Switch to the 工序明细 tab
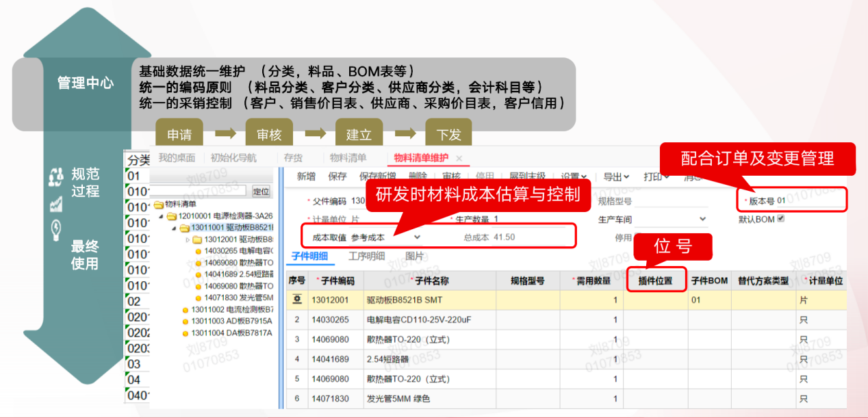This screenshot has height=418, width=868. [x=366, y=257]
